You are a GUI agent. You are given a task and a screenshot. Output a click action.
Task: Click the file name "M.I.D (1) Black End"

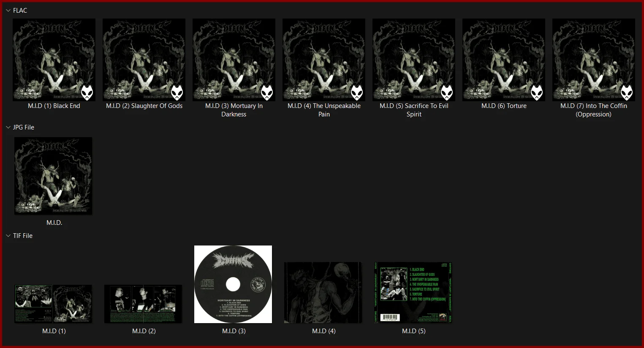coord(54,106)
